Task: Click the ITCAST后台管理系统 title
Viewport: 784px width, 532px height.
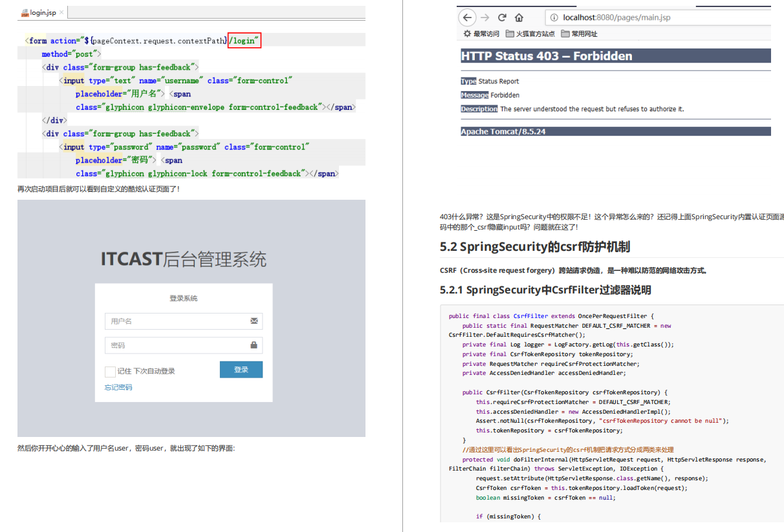Action: click(184, 259)
